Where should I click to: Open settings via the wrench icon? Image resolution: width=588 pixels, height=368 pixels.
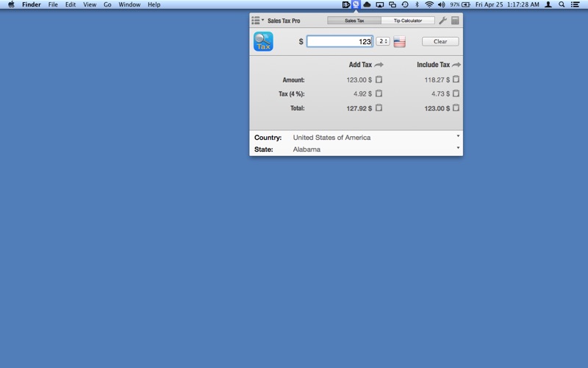443,21
